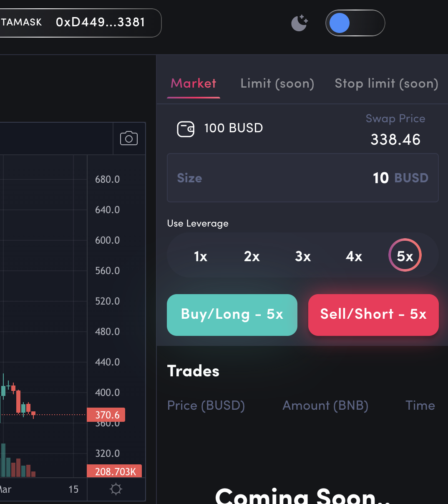
Task: Switch to the Limit (soon) tab
Action: [277, 83]
